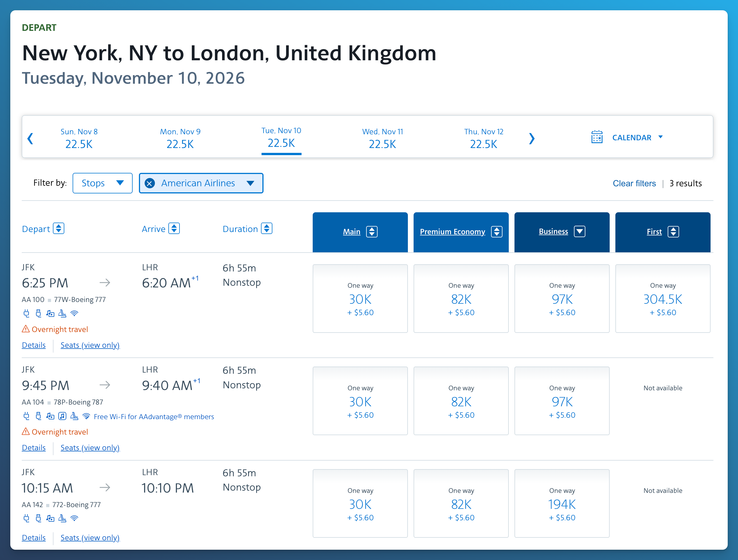Click Free Wi-Fi for AAdvantage members text
The image size is (738, 560).
[x=154, y=417]
